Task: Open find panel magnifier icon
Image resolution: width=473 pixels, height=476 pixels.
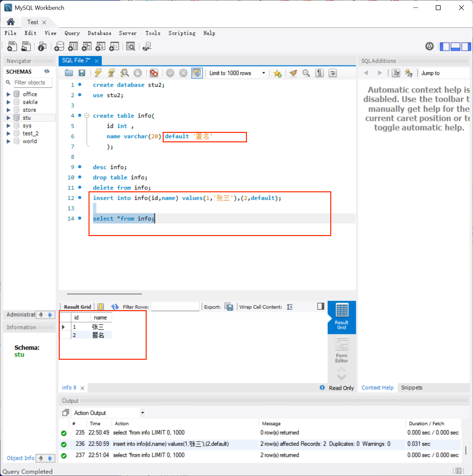Action: [306, 73]
